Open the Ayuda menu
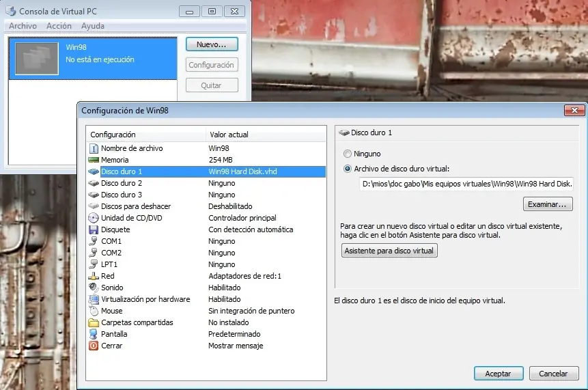The image size is (588, 390). click(x=93, y=26)
